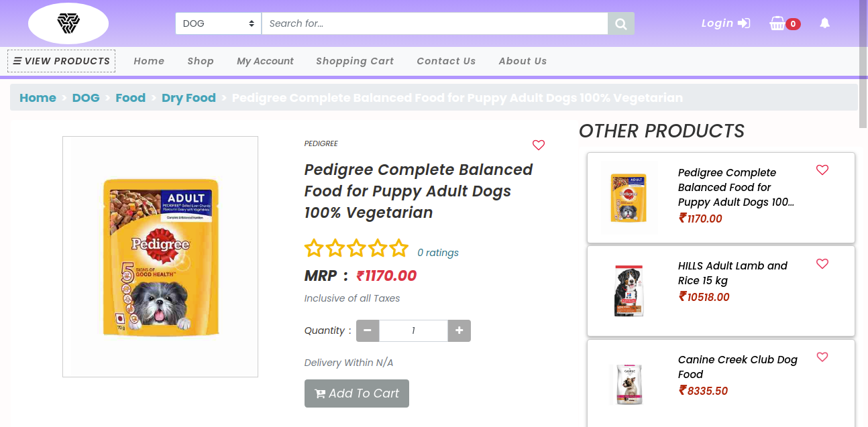
Task: Toggle wishlist heart for Canine Creek Club
Action: pyautogui.click(x=822, y=357)
